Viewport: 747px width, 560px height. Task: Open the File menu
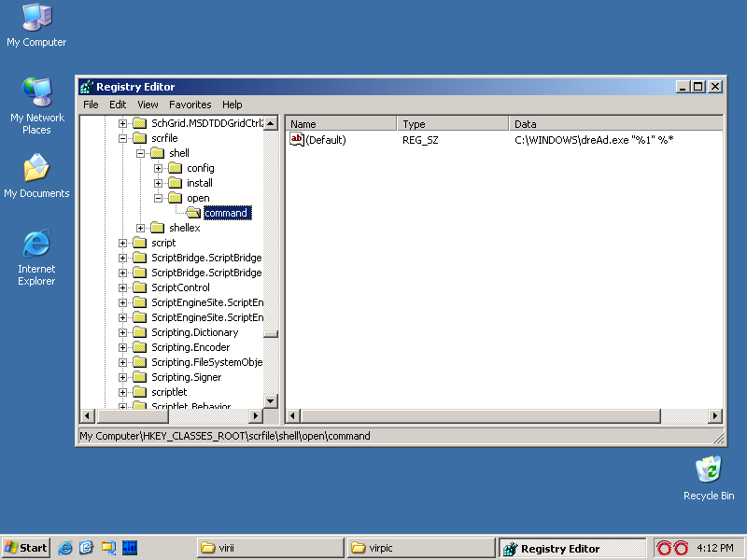coord(91,105)
